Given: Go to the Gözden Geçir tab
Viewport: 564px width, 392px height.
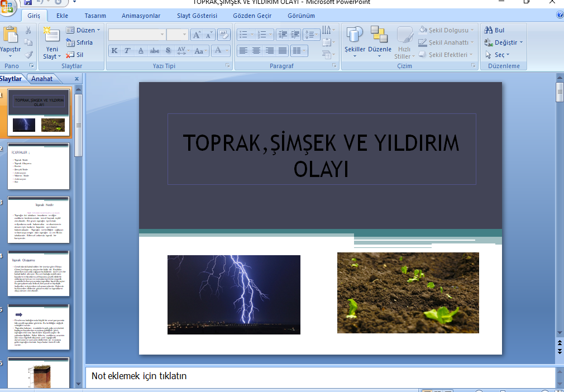Looking at the screenshot, I should pyautogui.click(x=252, y=16).
